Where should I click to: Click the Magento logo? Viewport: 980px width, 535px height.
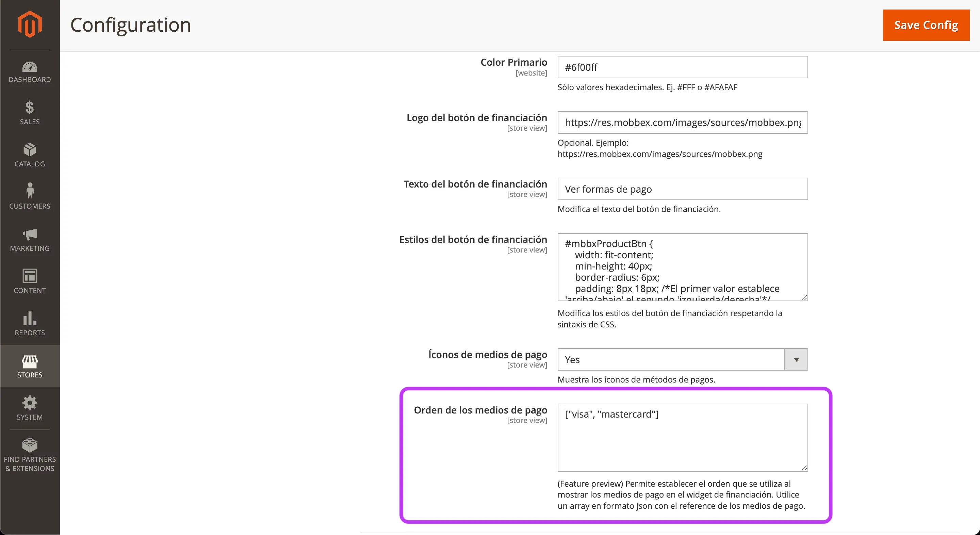click(x=30, y=25)
